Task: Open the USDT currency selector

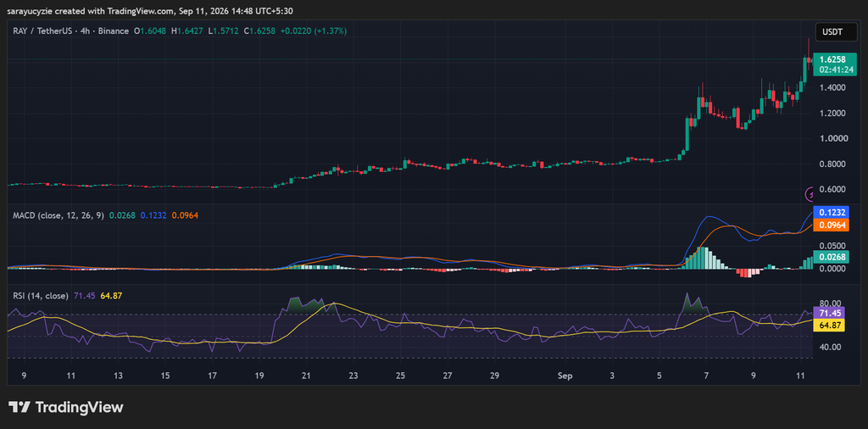Action: point(831,32)
